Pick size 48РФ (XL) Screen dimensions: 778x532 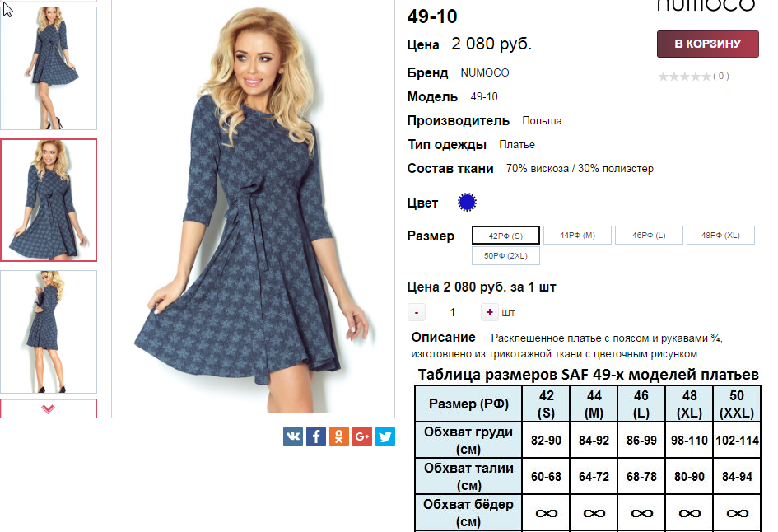click(720, 236)
